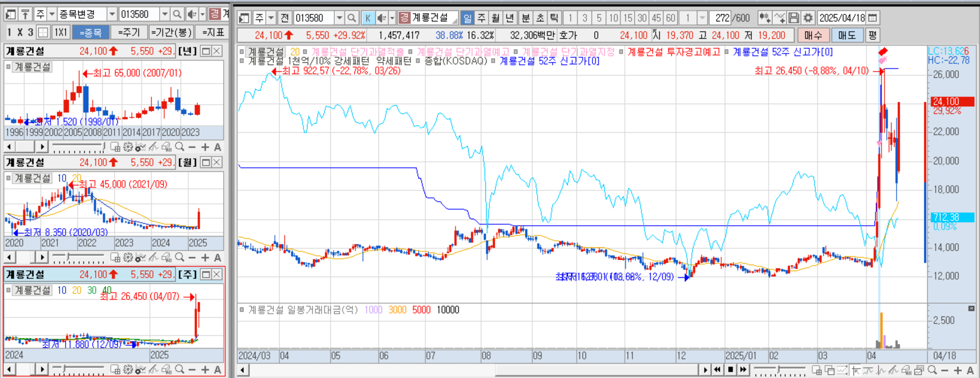Click the 매도 sell button
This screenshot has height=378, width=980.
(x=847, y=35)
